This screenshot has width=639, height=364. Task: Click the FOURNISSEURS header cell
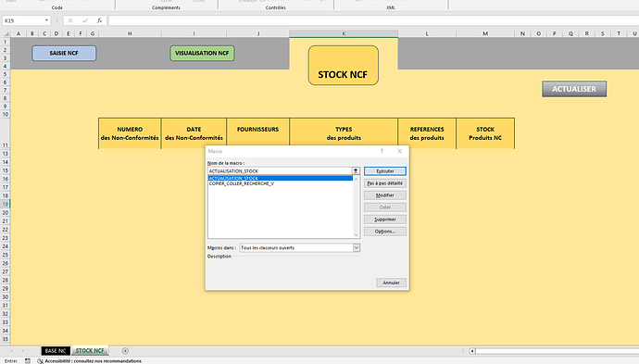258,133
